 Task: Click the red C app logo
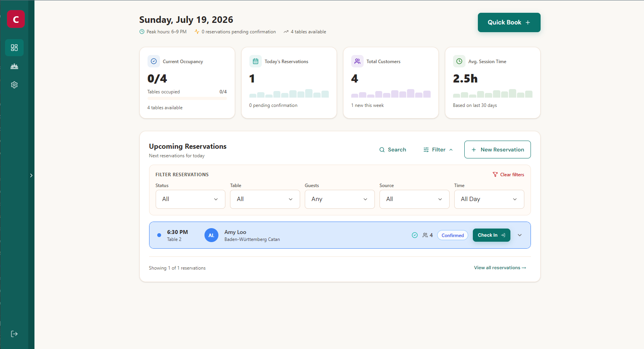coord(15,19)
